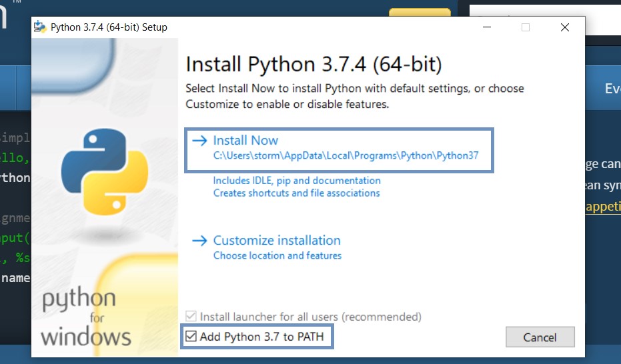The image size is (621, 364).
Task: Click the 'Python 3.7.4 (64-bit) Setup' title text
Action: click(x=109, y=27)
